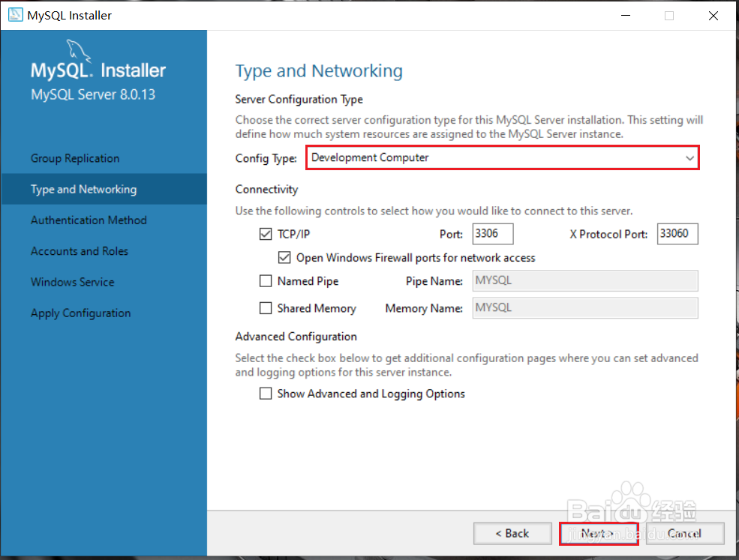
Task: Click the MySQL Installer title bar icon
Action: pos(16,15)
